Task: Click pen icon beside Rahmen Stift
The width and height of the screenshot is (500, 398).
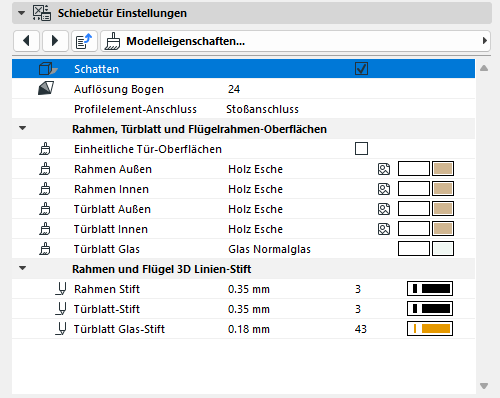Action: pyautogui.click(x=61, y=289)
